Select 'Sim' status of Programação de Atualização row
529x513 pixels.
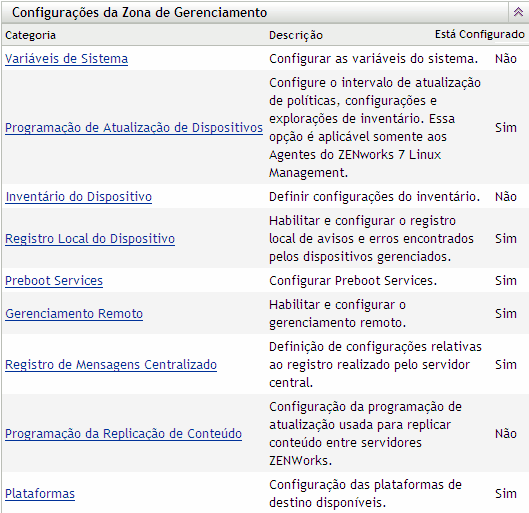(x=506, y=128)
